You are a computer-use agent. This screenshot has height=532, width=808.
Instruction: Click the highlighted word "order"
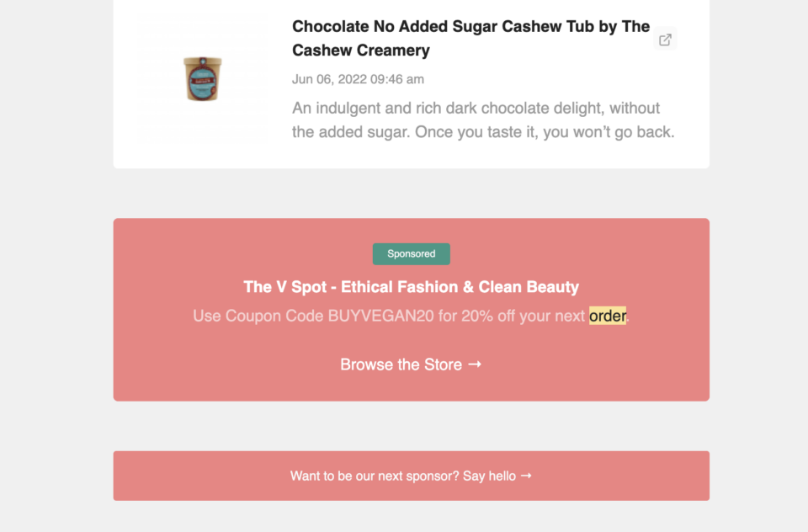click(607, 317)
